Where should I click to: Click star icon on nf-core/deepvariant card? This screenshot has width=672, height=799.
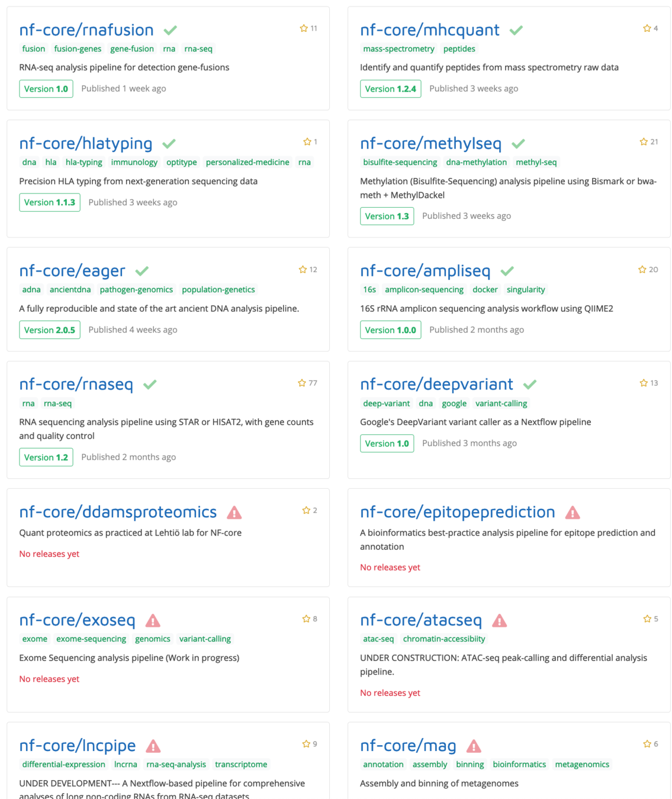click(644, 384)
